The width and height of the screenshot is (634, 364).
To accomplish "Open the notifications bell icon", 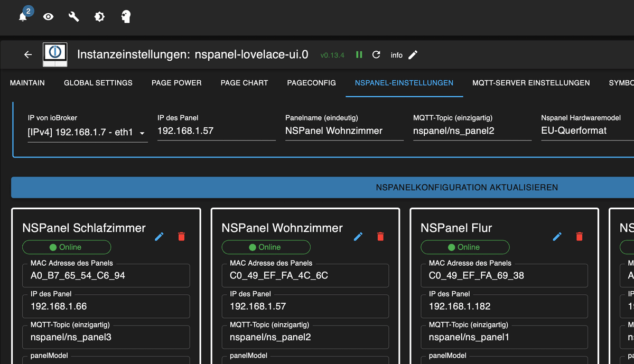I will coord(23,17).
